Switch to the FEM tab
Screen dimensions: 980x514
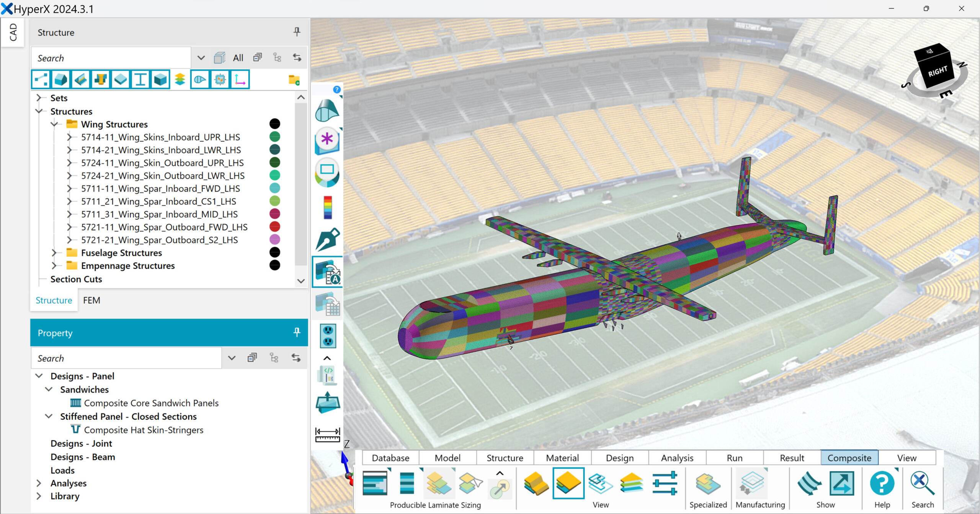[91, 300]
